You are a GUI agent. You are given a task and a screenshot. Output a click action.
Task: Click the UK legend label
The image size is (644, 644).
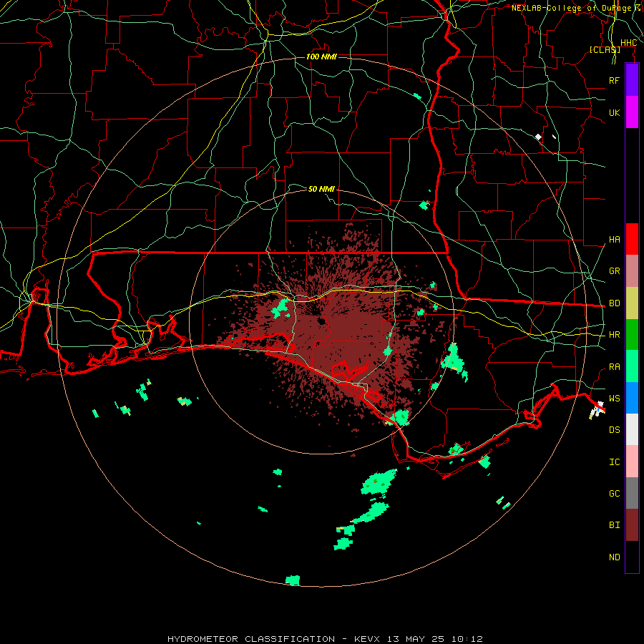coord(614,112)
